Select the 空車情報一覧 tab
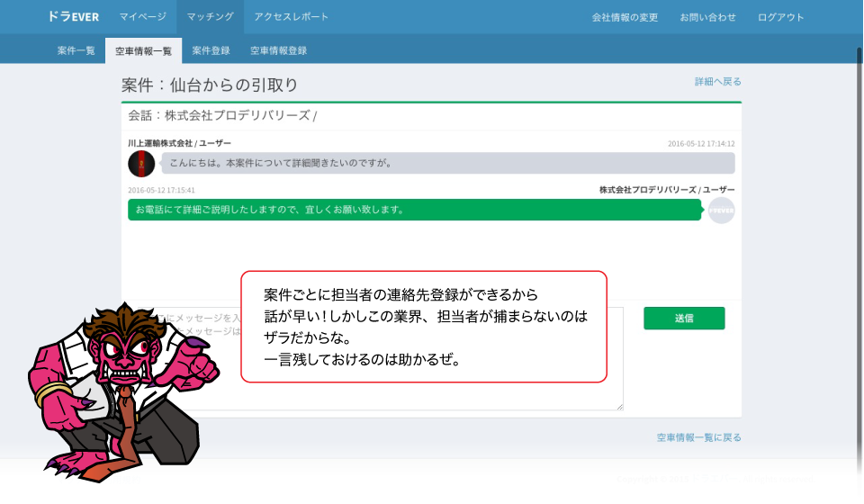Screen dimensions: 864x504 click(x=143, y=50)
